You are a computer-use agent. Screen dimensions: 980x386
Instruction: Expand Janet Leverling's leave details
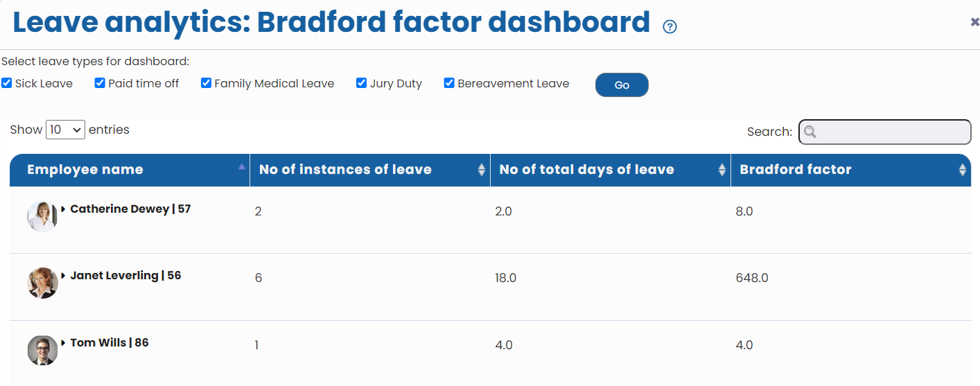tap(64, 276)
